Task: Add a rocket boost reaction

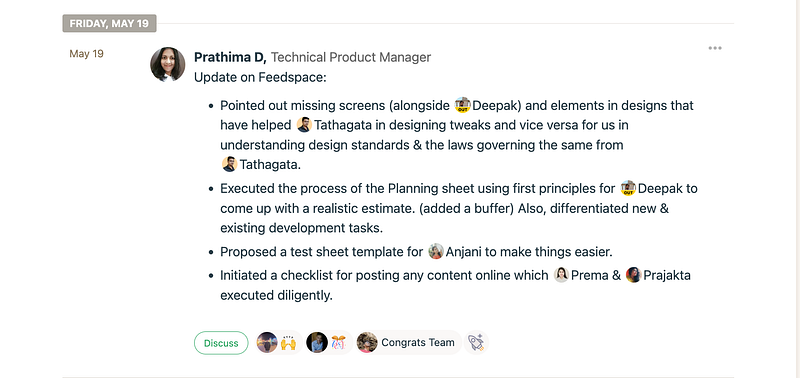Action: point(477,342)
